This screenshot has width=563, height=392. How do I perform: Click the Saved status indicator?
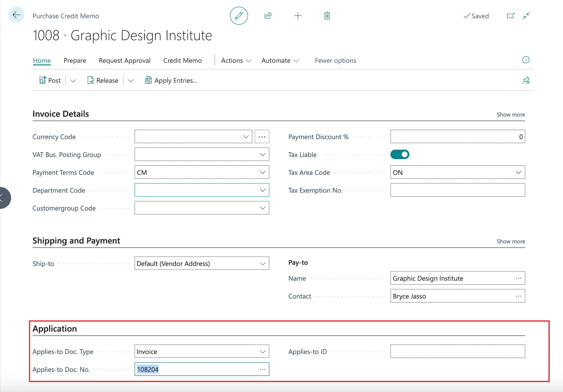coord(476,16)
